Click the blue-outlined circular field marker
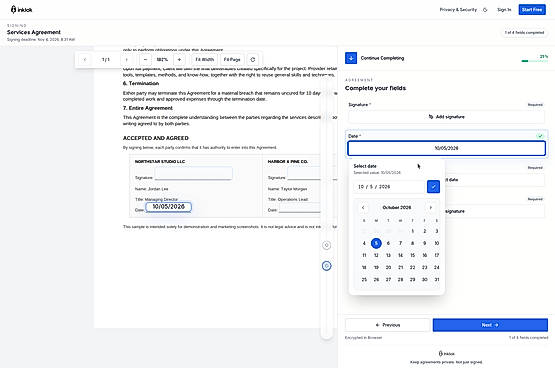Screen dimensions: 555x368 326,266
